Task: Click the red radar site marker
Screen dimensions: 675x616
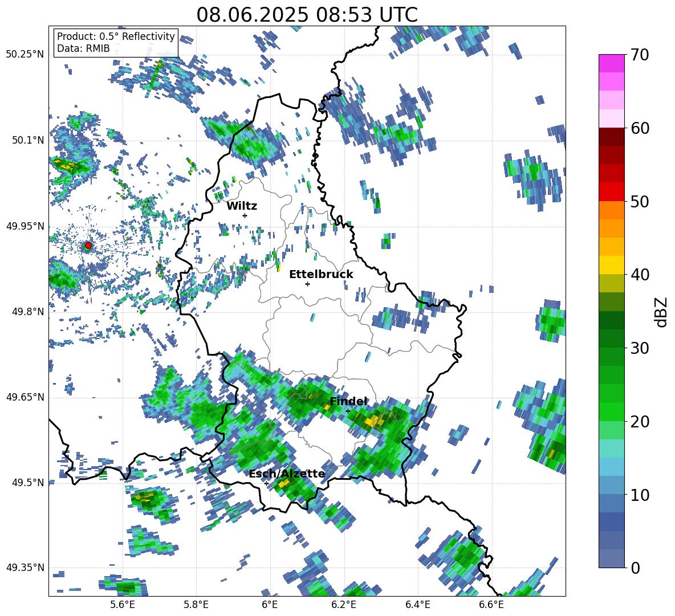Action: (x=88, y=246)
